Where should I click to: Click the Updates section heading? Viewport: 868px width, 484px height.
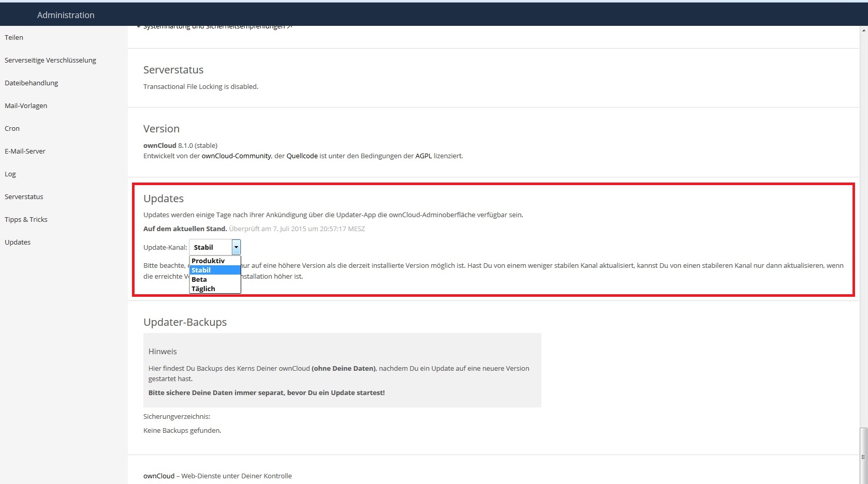[x=164, y=199]
